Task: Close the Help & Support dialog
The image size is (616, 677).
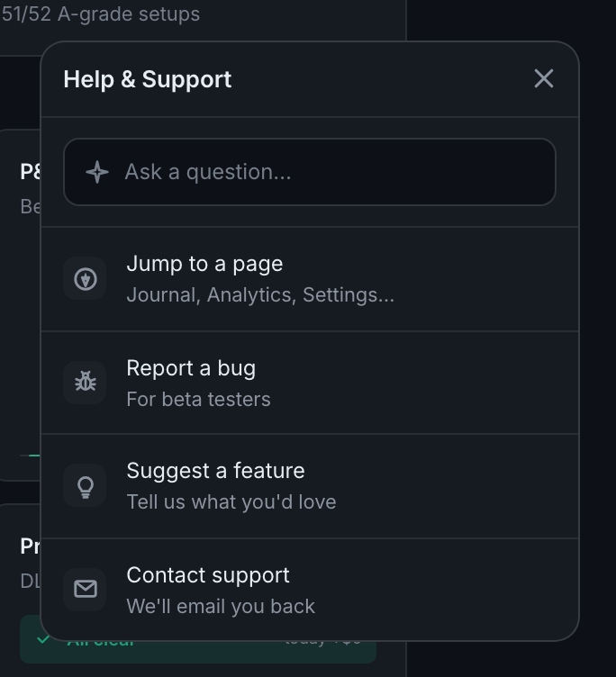Action: (x=543, y=78)
